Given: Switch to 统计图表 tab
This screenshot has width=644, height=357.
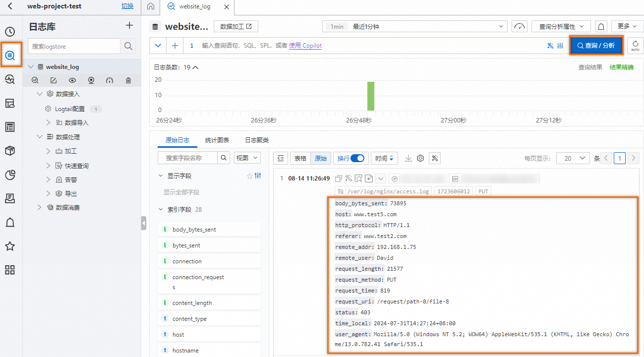Looking at the screenshot, I should pyautogui.click(x=217, y=140).
